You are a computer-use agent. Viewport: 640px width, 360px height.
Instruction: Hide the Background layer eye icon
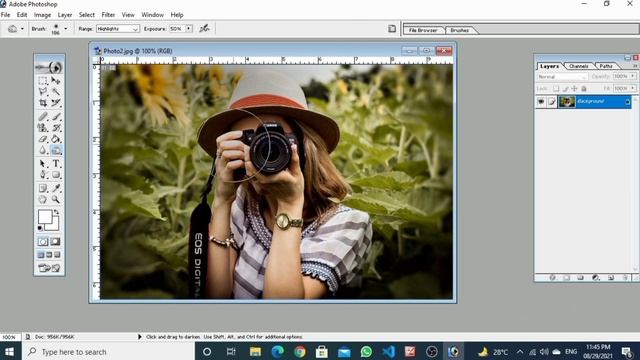541,102
